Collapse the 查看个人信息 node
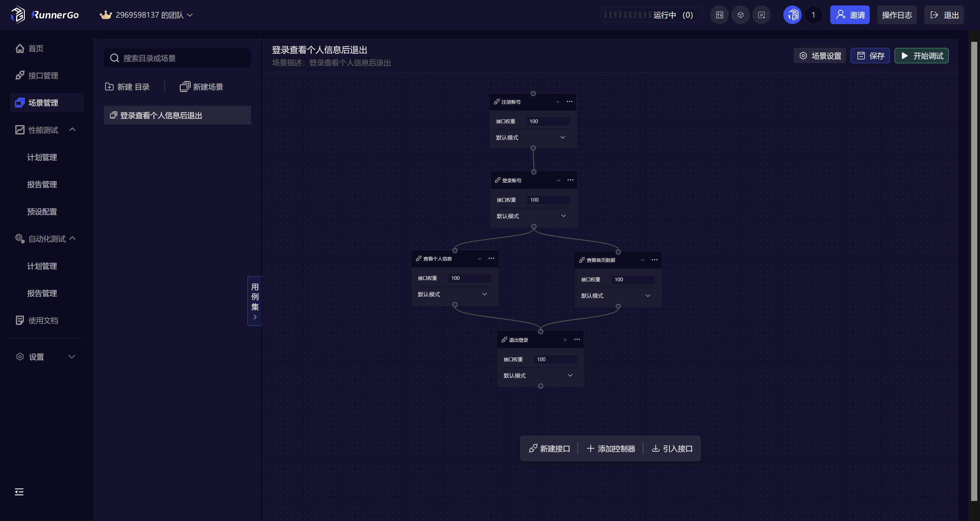980x521 pixels. pyautogui.click(x=479, y=258)
